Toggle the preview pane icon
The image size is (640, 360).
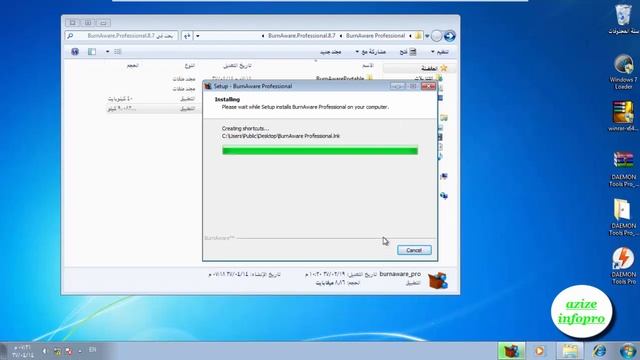pyautogui.click(x=92, y=52)
